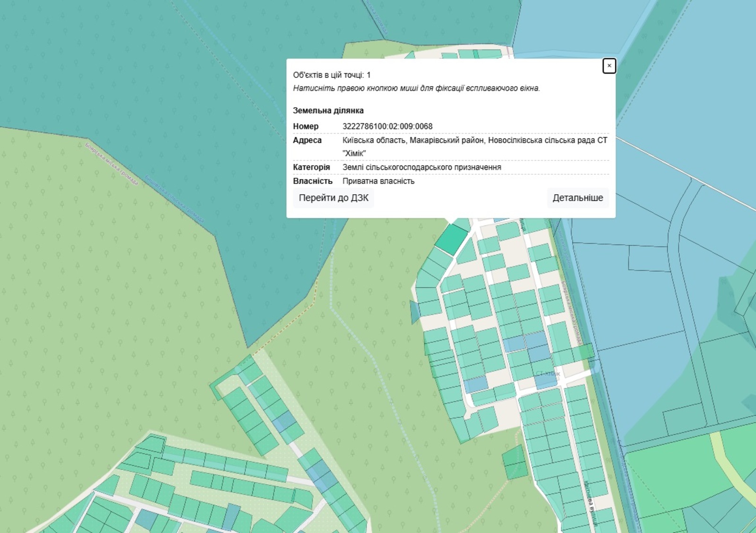The width and height of the screenshot is (756, 533).
Task: Select the small blue triangular parcel at the settlement's west edge
Action: pos(414,312)
